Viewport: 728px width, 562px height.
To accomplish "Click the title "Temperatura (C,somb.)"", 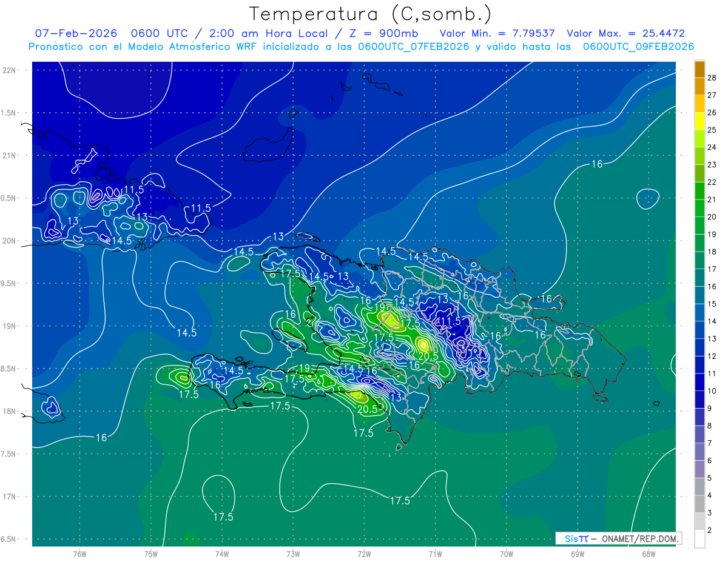I will 371,14.
